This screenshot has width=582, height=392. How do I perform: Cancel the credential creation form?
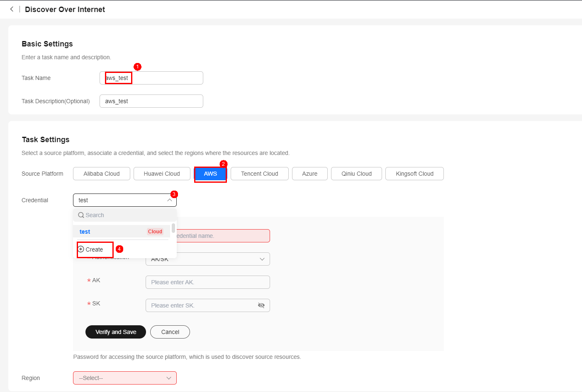point(170,332)
